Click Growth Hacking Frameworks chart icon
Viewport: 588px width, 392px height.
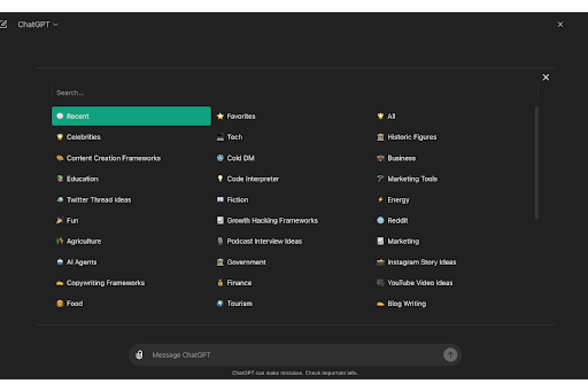pos(220,220)
